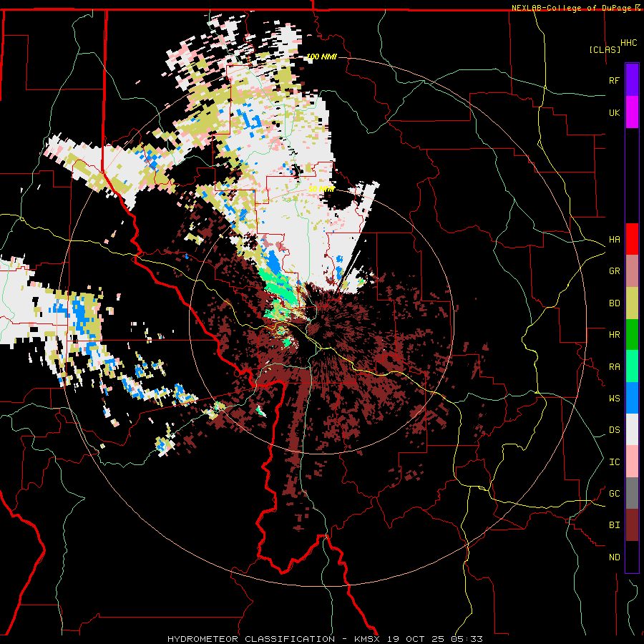Choose the WS blue legend swatch
Screen dimensions: 644x644
point(632,398)
